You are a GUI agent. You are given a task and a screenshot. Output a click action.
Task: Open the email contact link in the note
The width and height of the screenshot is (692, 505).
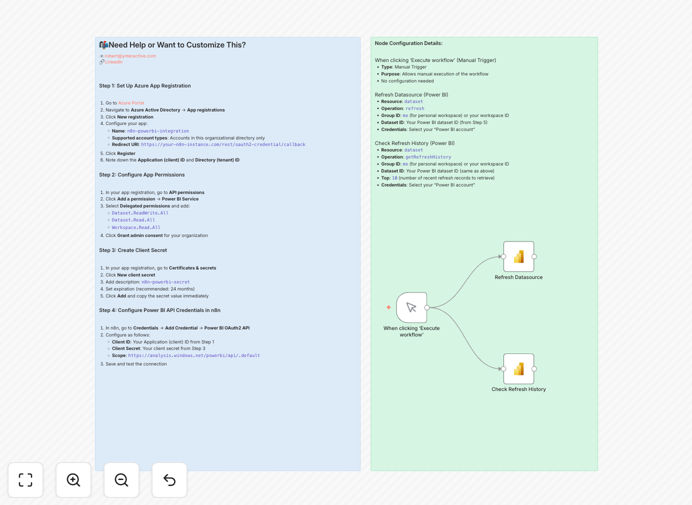[x=130, y=56]
